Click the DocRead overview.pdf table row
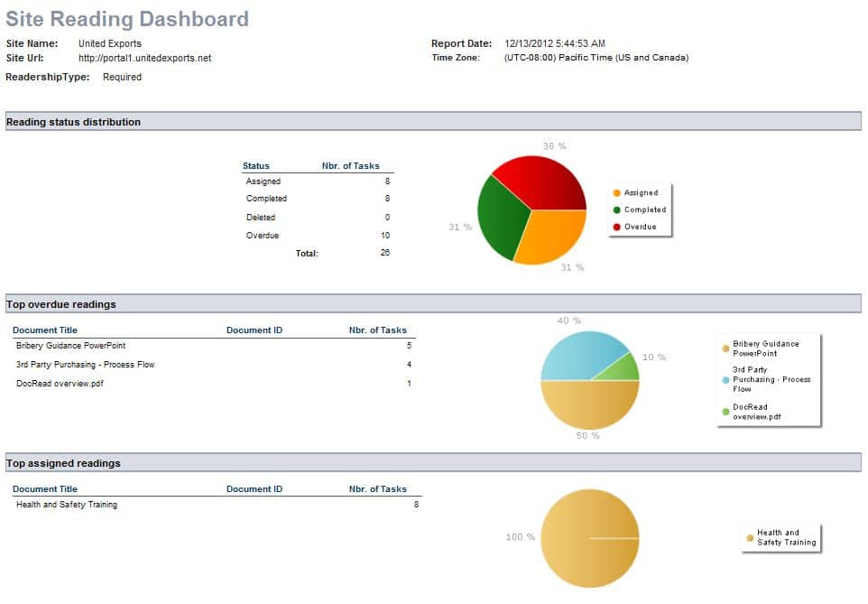868x604 pixels. click(214, 384)
